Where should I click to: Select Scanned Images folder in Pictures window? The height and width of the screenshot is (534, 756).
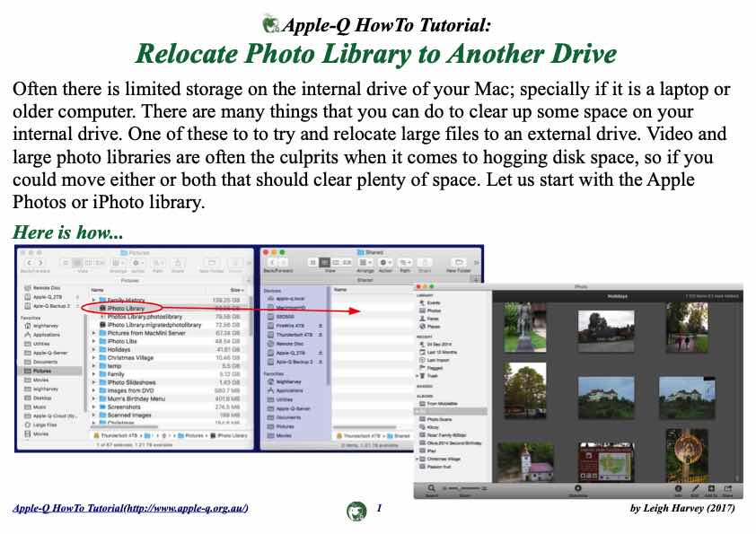(x=125, y=415)
